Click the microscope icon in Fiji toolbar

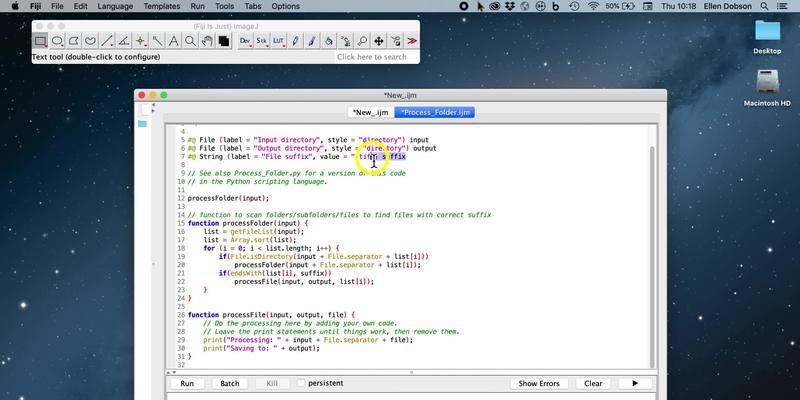[345, 41]
